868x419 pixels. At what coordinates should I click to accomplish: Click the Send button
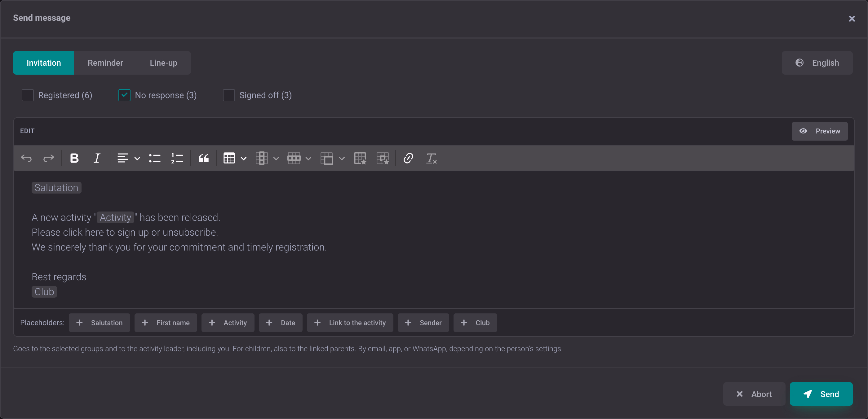tap(821, 394)
